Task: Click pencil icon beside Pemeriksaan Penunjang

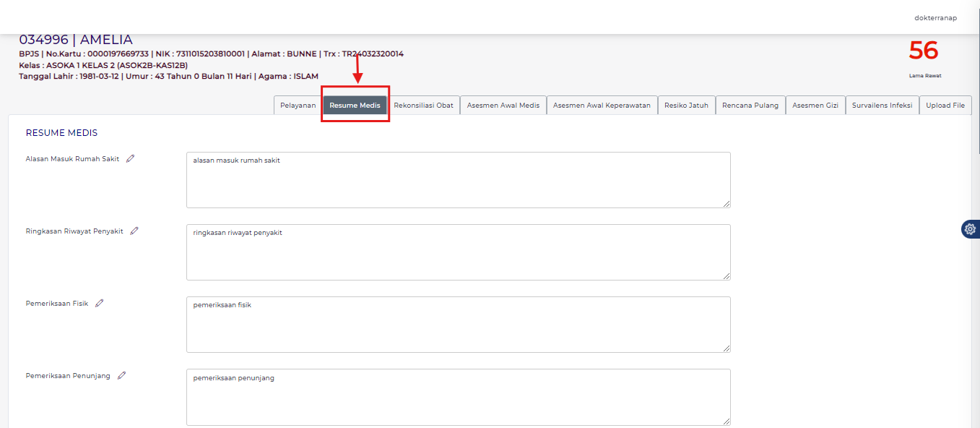Action: tap(121, 376)
